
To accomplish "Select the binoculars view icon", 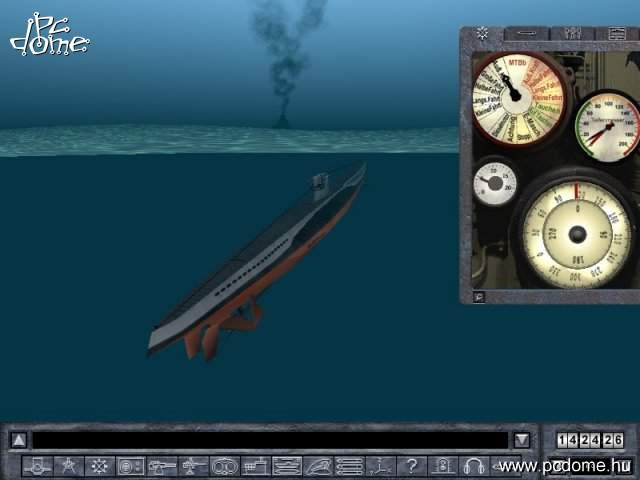I will coord(225,465).
